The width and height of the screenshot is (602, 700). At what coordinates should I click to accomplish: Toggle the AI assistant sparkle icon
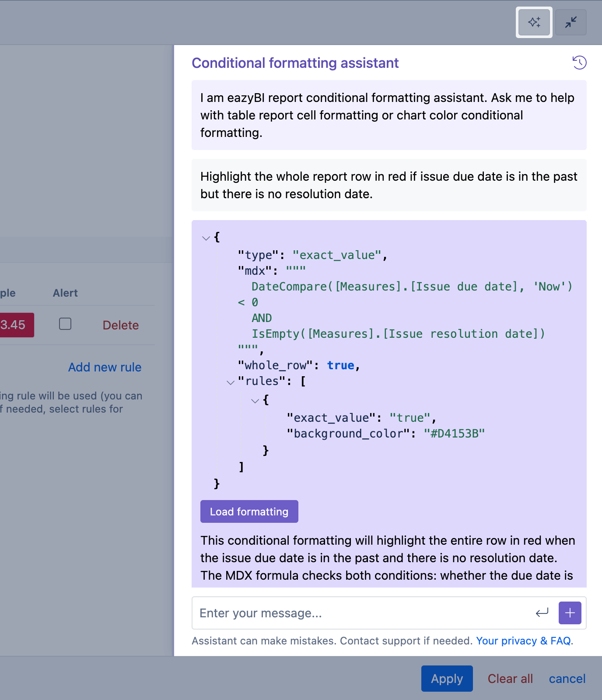534,22
